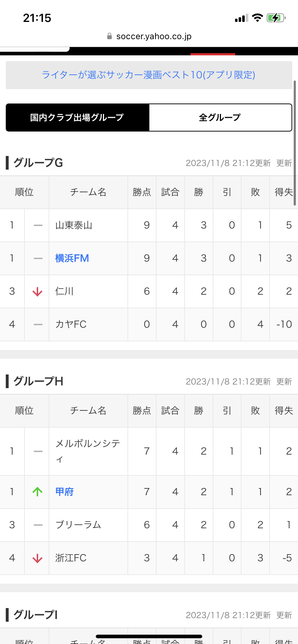Click the page scrollbar on right edge

[x=295, y=144]
